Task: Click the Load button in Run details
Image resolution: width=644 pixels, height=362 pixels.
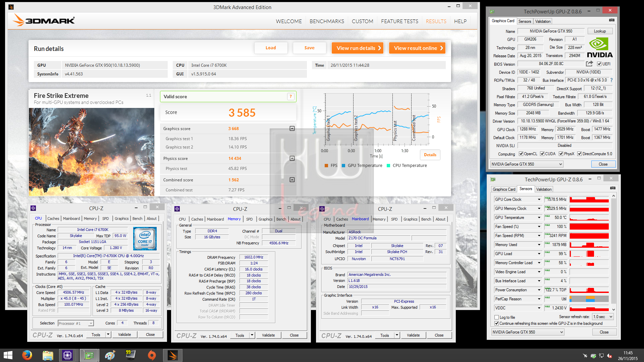Action: [271, 48]
